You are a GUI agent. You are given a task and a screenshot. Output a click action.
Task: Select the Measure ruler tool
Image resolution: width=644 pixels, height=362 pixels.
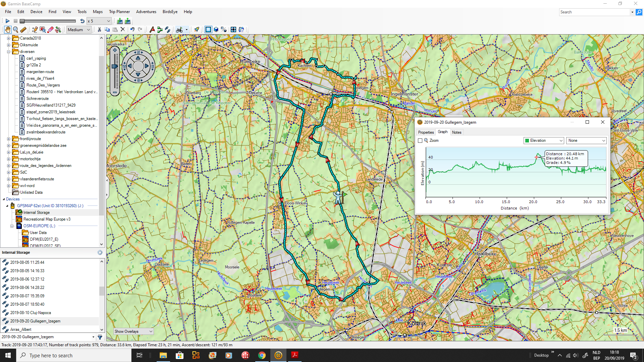coord(23,29)
